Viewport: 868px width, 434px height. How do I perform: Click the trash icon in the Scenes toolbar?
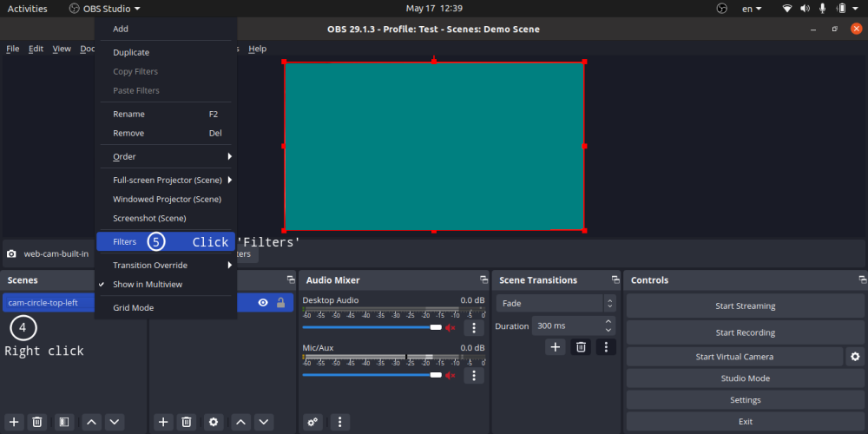[x=37, y=422]
